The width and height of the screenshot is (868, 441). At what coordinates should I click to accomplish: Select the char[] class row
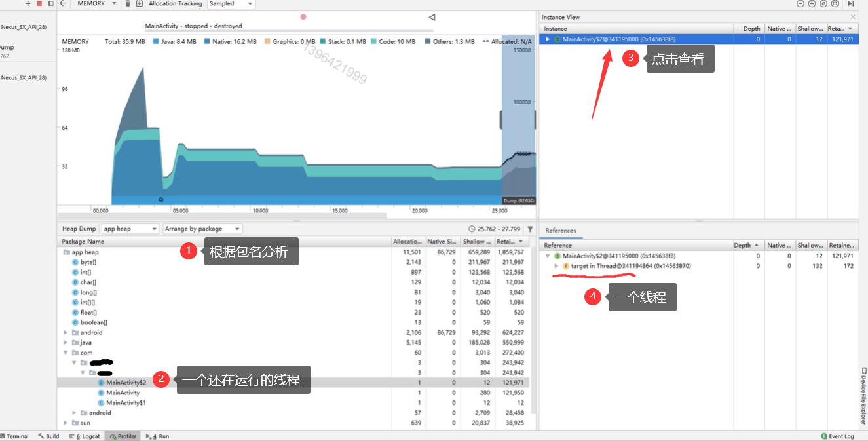click(x=293, y=282)
